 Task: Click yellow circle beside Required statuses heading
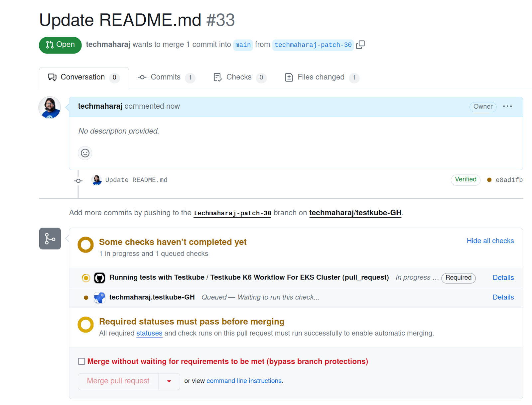(86, 325)
